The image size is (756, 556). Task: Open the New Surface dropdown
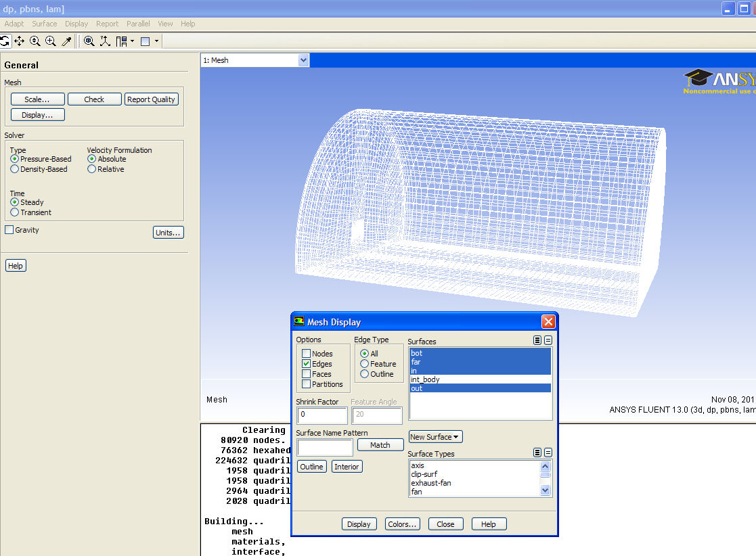(435, 437)
